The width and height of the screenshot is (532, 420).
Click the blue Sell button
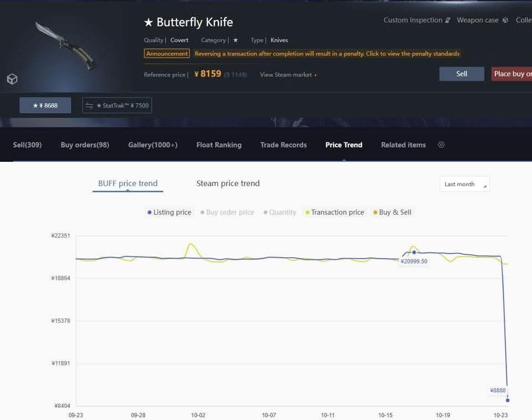click(462, 74)
